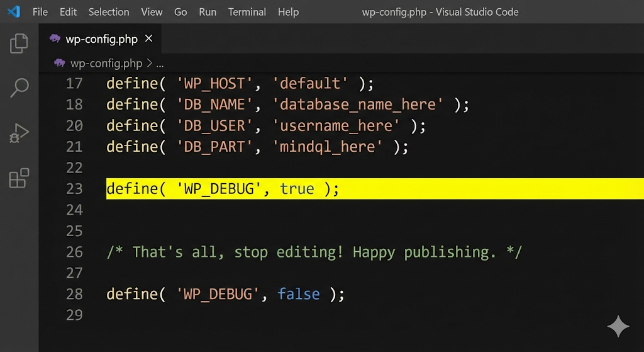Open the Explorer view in activity bar
The height and width of the screenshot is (352, 644).
click(19, 43)
